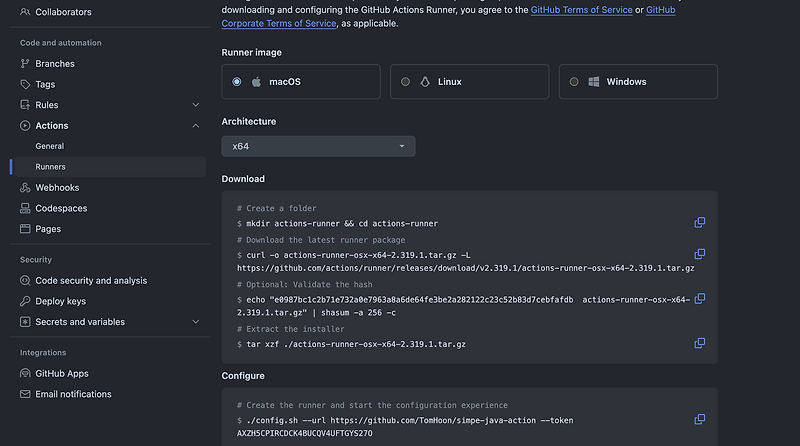Viewport: 800px width, 446px height.
Task: Go to Pages settings
Action: tap(48, 229)
